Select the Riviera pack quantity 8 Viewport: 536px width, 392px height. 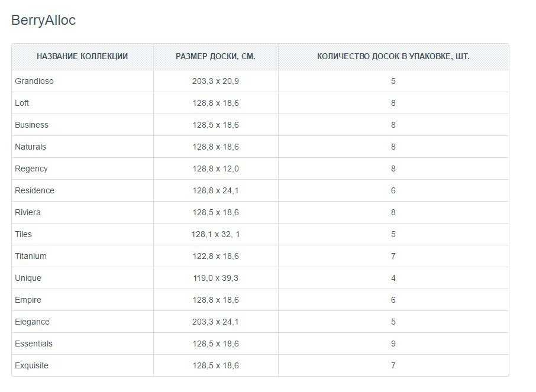coord(393,212)
